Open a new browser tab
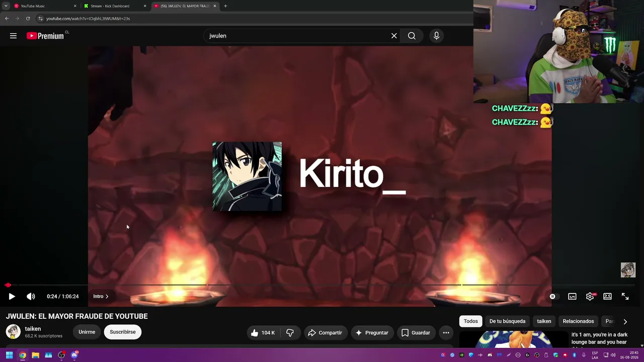Viewport: 644px width, 362px height. pos(225,6)
